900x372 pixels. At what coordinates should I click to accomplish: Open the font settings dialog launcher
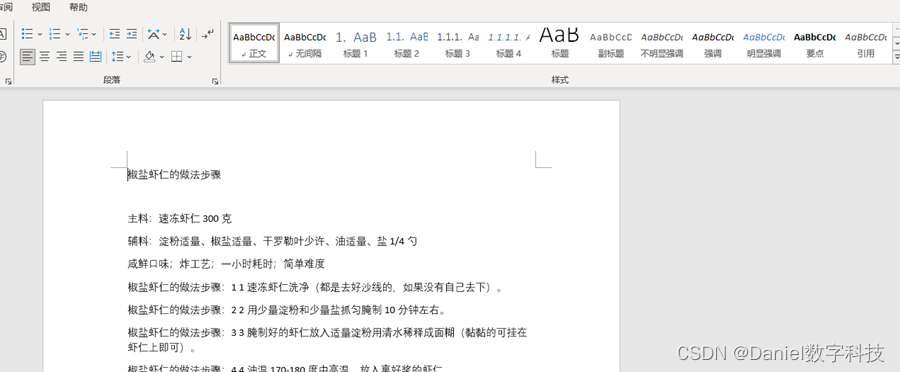click(x=8, y=82)
